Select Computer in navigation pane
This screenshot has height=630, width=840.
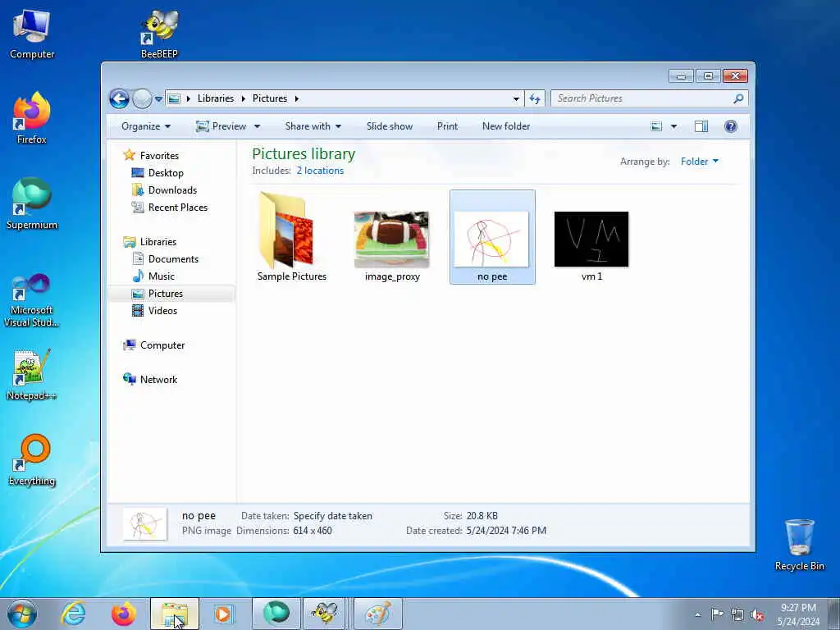[x=162, y=345]
